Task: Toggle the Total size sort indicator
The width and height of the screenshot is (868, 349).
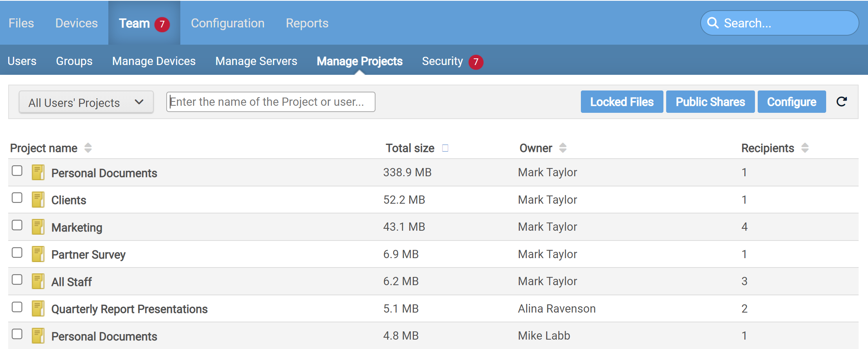Action: [445, 148]
